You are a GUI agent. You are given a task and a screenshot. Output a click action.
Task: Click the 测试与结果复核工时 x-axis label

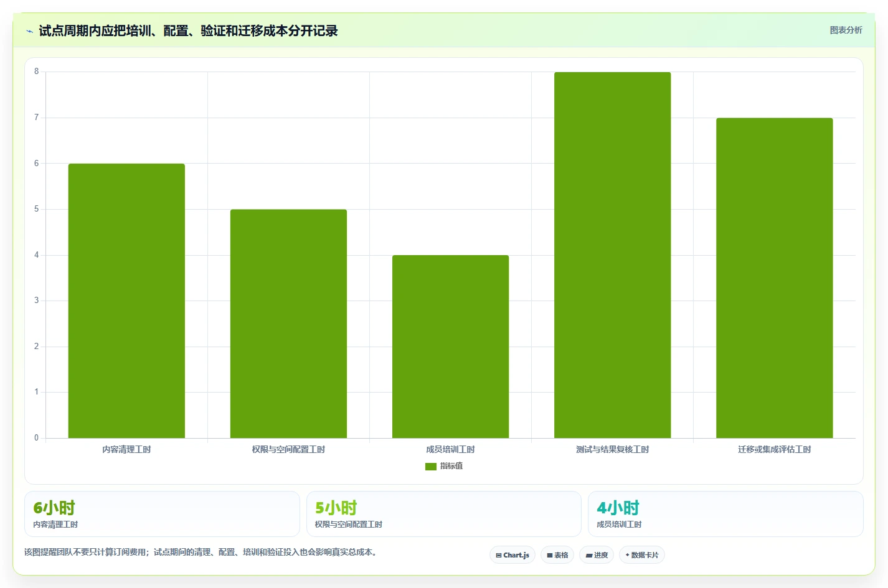click(x=612, y=449)
